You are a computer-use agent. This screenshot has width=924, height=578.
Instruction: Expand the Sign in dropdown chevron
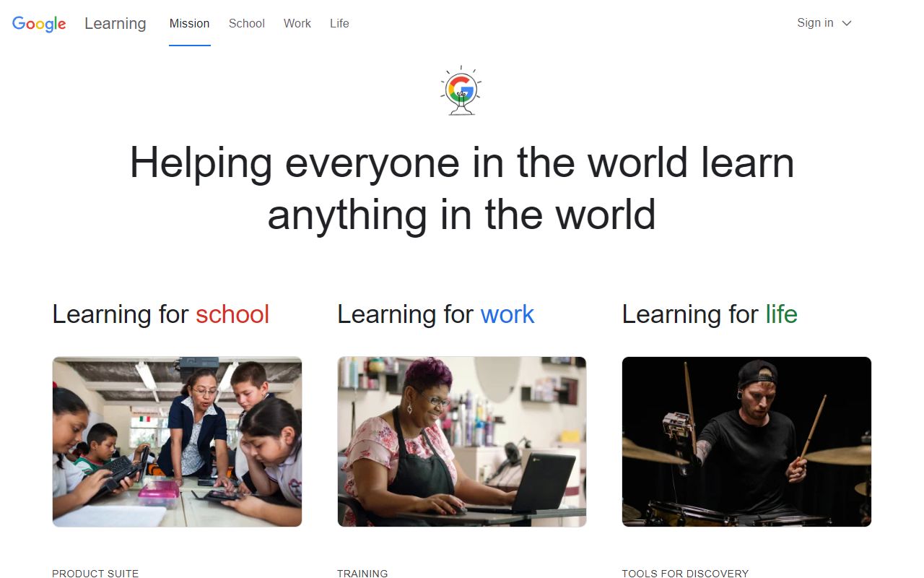(x=847, y=23)
